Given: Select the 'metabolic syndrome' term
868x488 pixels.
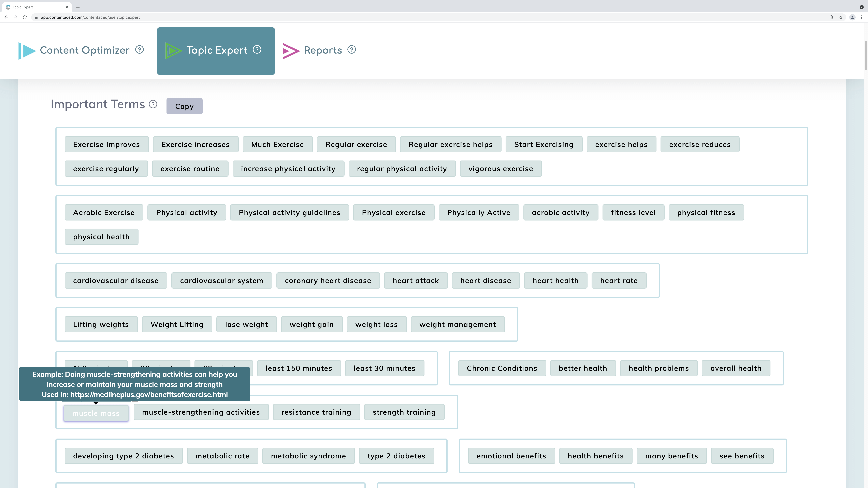Looking at the screenshot, I should coord(309,456).
